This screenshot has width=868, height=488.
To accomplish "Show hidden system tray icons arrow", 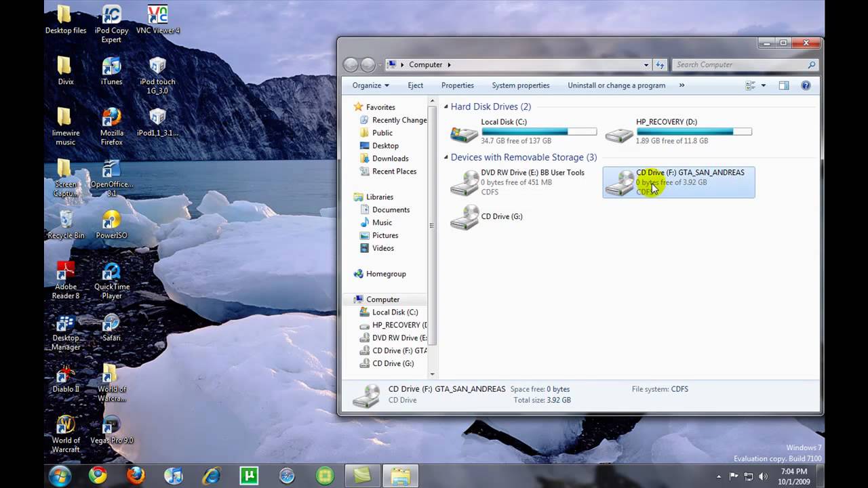I will [x=719, y=476].
